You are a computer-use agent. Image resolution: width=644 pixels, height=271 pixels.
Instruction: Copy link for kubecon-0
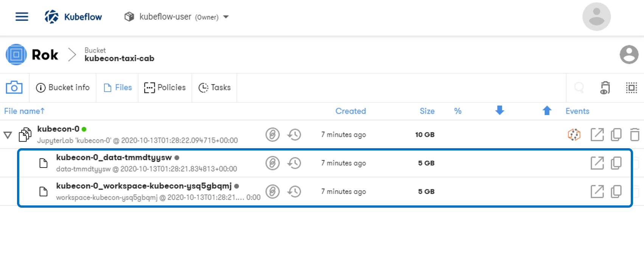coord(616,135)
